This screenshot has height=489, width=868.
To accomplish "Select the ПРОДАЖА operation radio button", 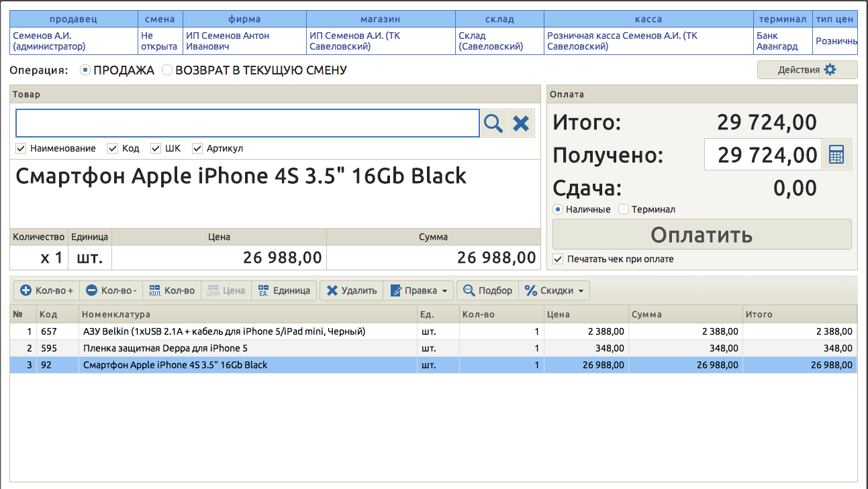I will tap(85, 70).
